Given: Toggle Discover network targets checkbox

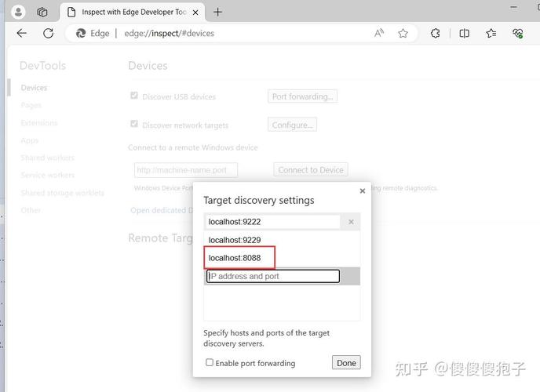Looking at the screenshot, I should point(134,124).
